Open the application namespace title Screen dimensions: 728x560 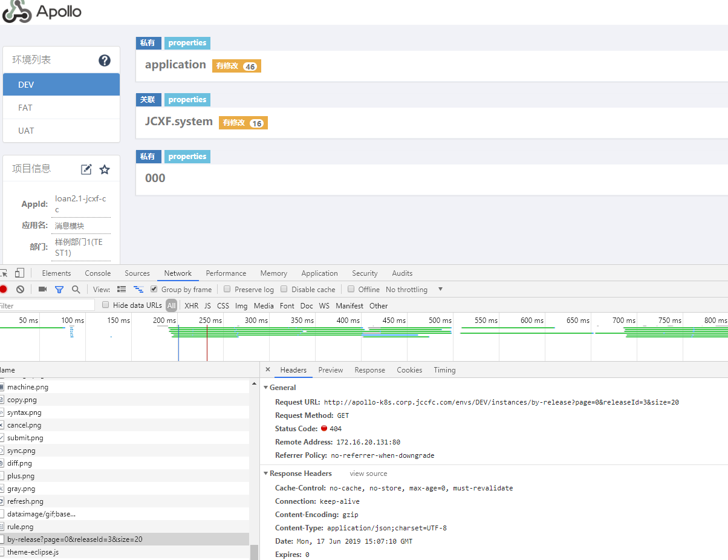[x=175, y=65]
